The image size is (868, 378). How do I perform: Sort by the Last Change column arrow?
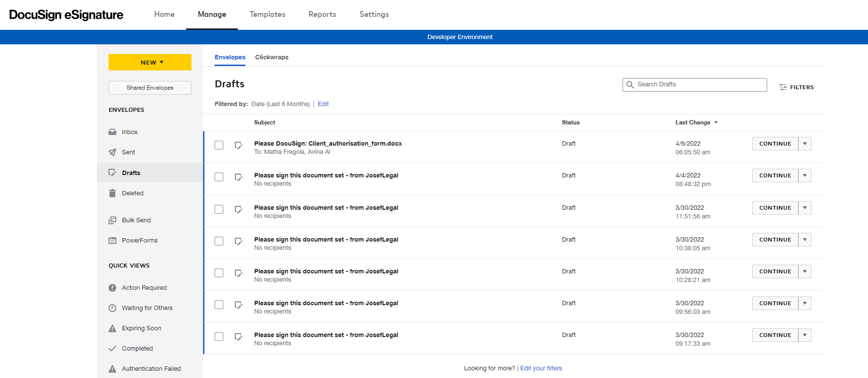716,122
